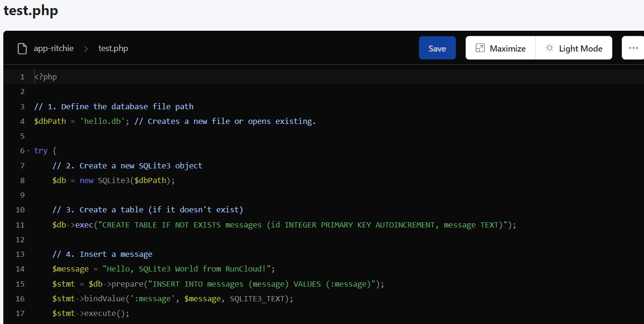
Task: Toggle Light Mode for the editor
Action: [573, 48]
